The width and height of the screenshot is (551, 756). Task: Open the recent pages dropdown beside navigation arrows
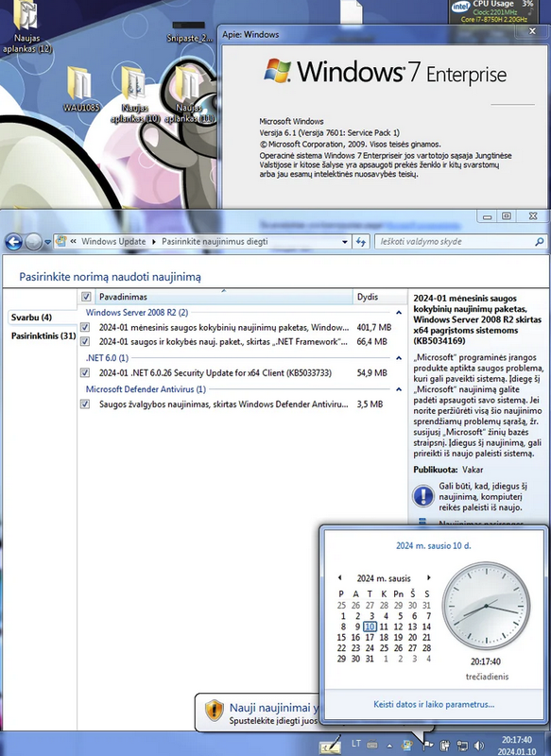point(47,242)
